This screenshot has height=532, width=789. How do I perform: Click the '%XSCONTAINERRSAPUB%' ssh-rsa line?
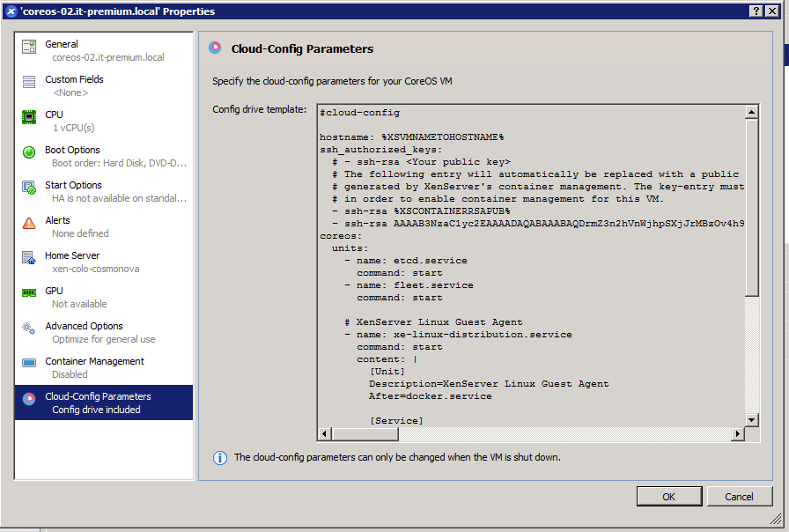tap(421, 211)
